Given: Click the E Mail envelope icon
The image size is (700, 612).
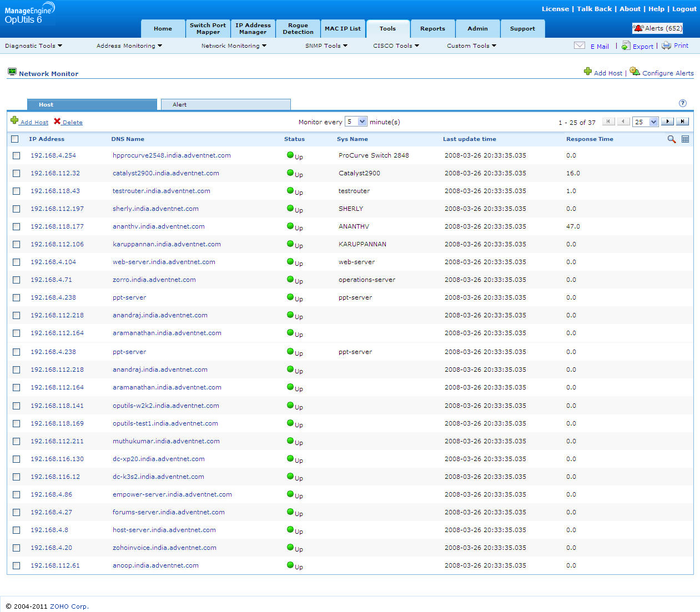Looking at the screenshot, I should 579,45.
